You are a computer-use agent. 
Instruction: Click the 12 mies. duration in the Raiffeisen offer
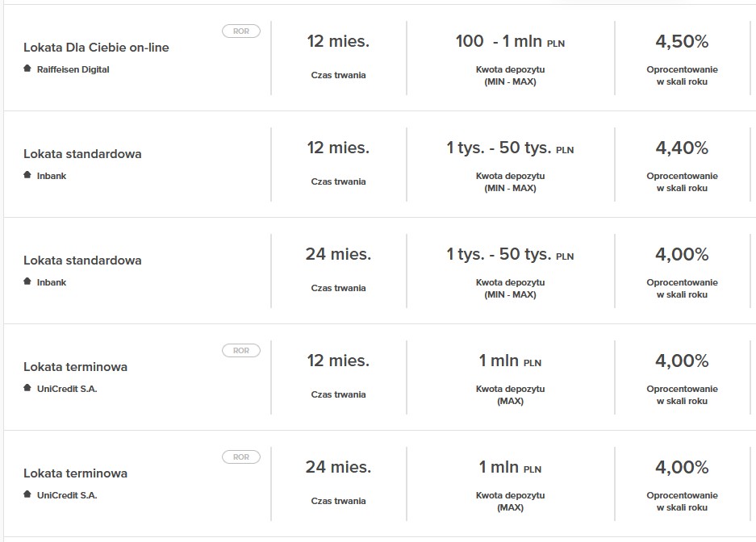click(x=338, y=41)
